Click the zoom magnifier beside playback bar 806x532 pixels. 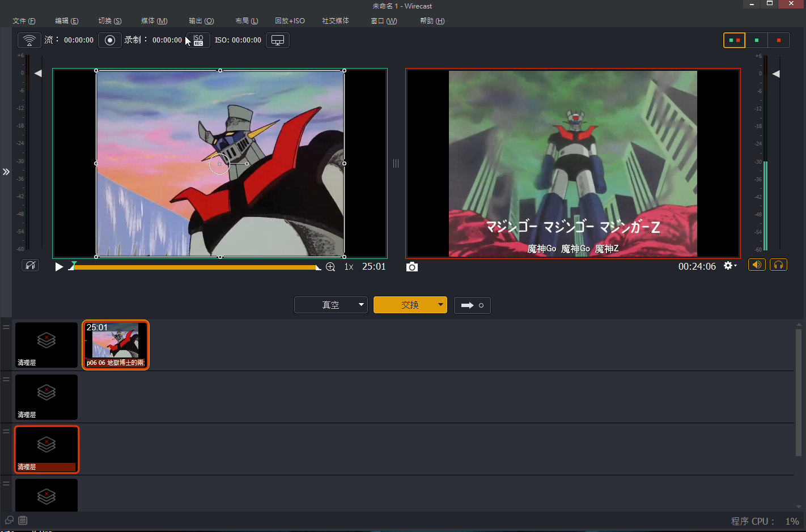coord(330,267)
